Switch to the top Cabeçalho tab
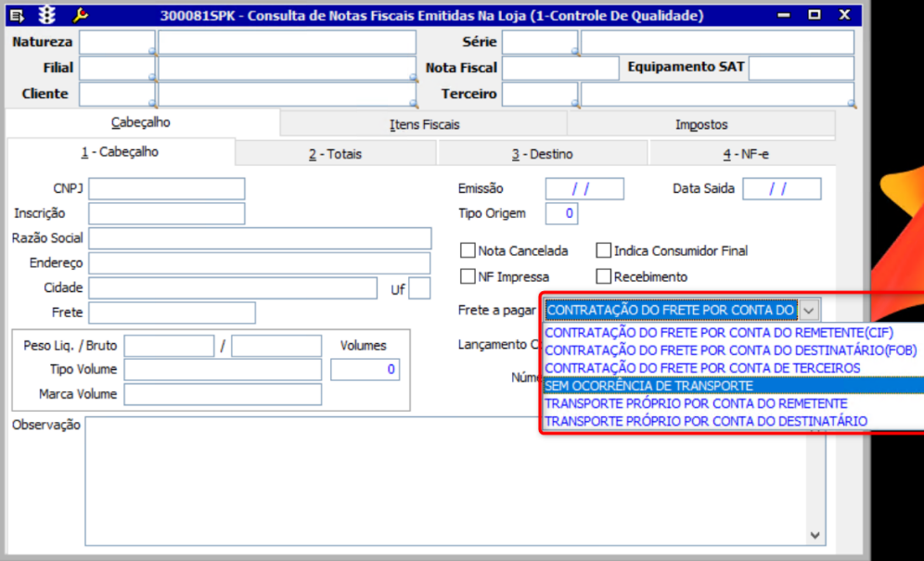This screenshot has width=924, height=561. point(141,122)
